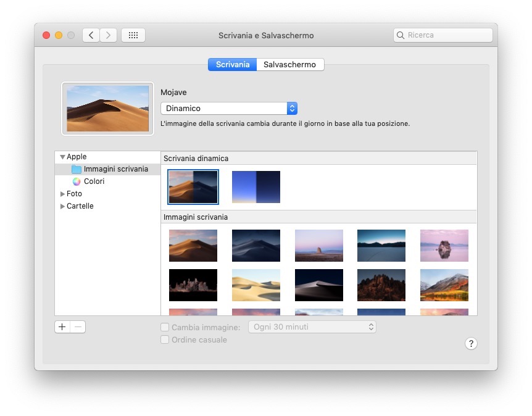Click the forward navigation arrow

tap(109, 35)
